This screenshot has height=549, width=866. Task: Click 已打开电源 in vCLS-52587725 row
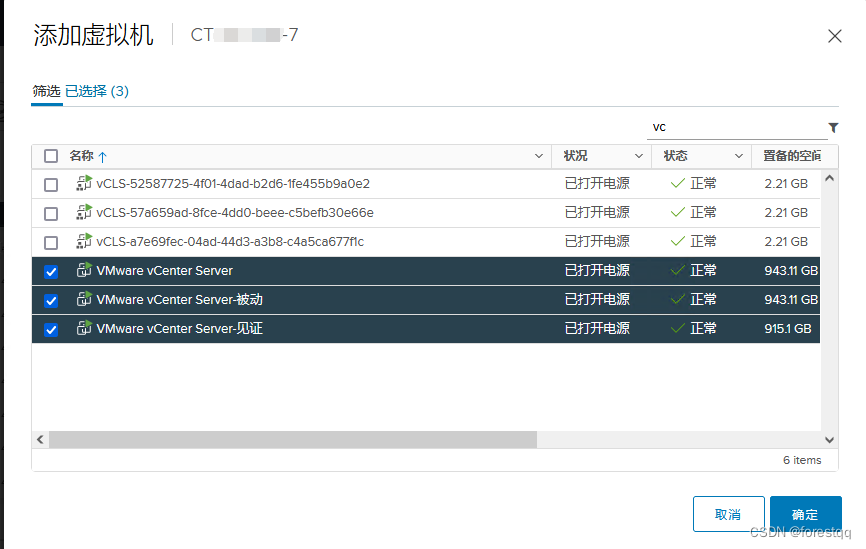click(597, 183)
